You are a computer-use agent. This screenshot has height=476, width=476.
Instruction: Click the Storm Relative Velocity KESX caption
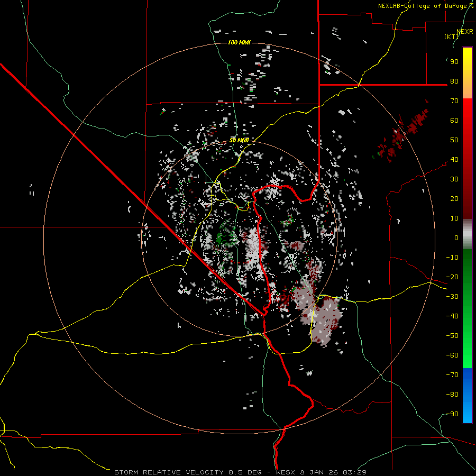coord(240,472)
